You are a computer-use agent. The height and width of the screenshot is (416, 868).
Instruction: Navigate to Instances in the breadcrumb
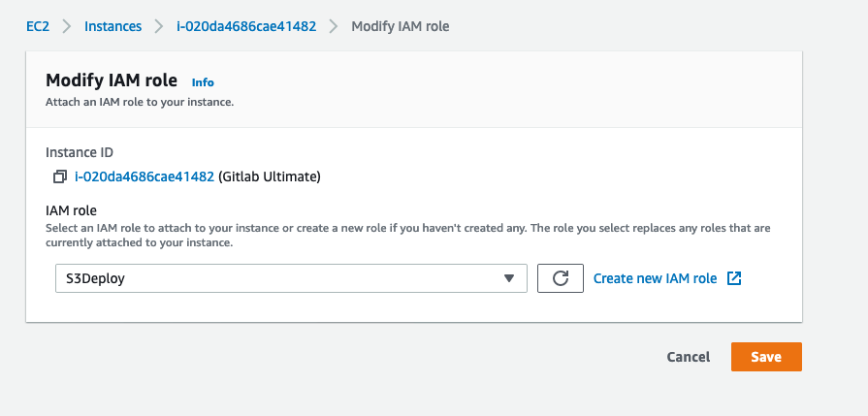click(113, 26)
